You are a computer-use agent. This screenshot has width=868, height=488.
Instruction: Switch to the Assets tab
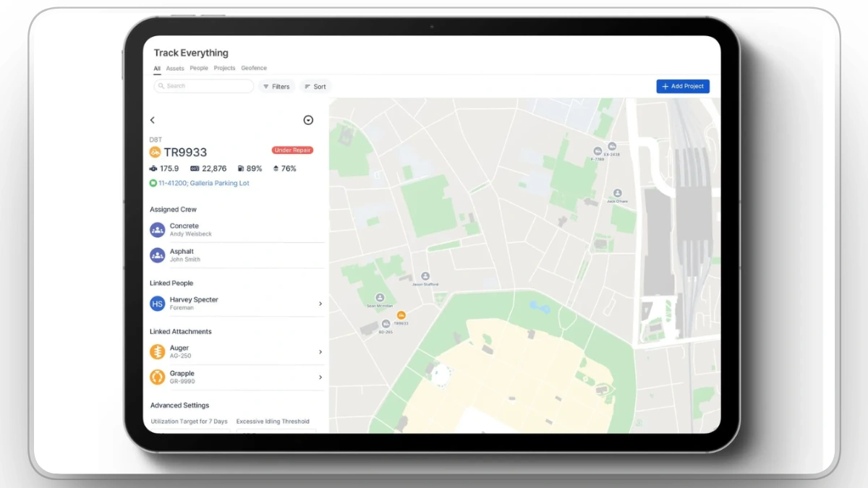175,68
